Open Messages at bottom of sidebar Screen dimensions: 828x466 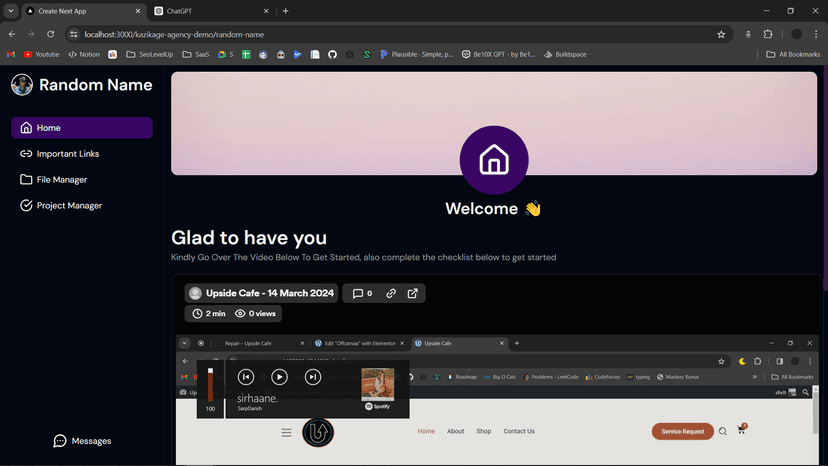pyautogui.click(x=82, y=441)
